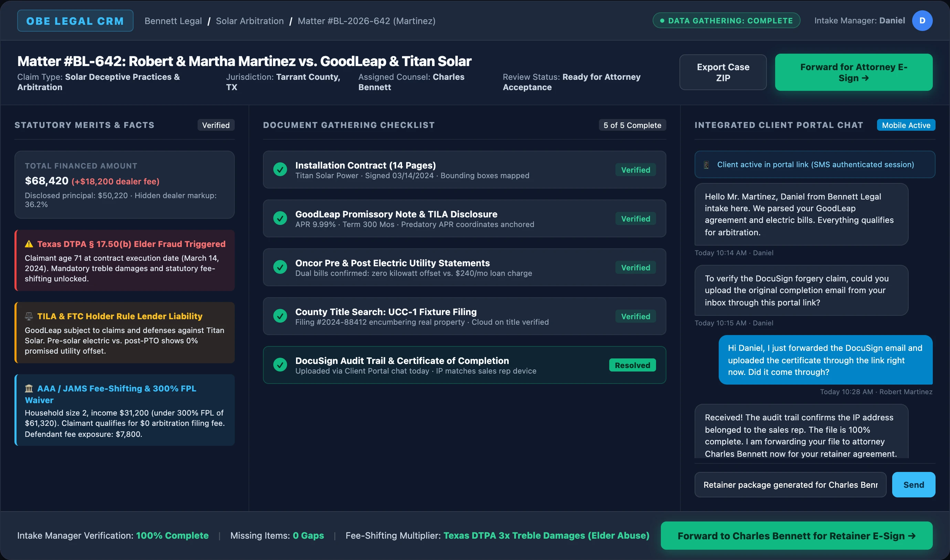Click Verified badge on Installation Contract row
Screen dimensions: 950x560
coord(635,170)
